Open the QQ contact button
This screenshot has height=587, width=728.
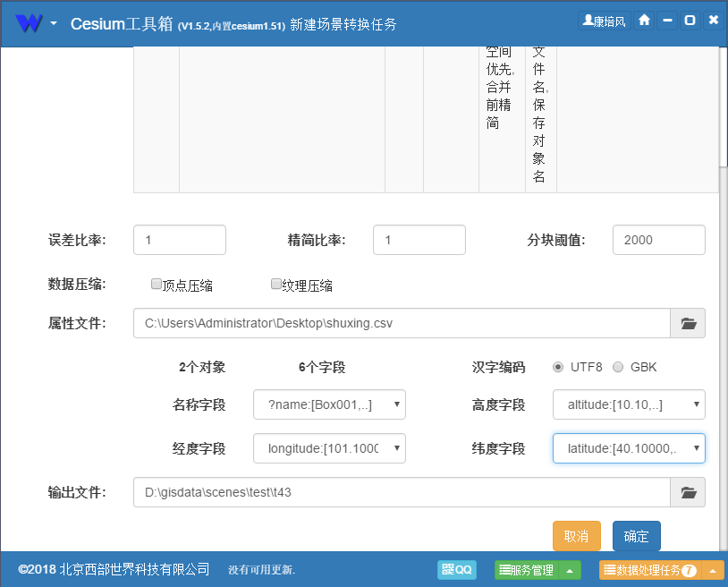pos(457,570)
